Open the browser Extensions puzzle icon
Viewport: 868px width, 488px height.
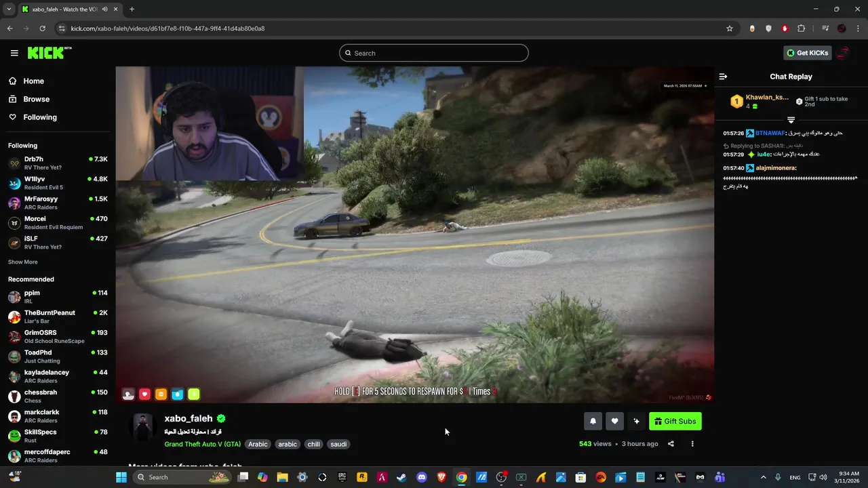[801, 28]
